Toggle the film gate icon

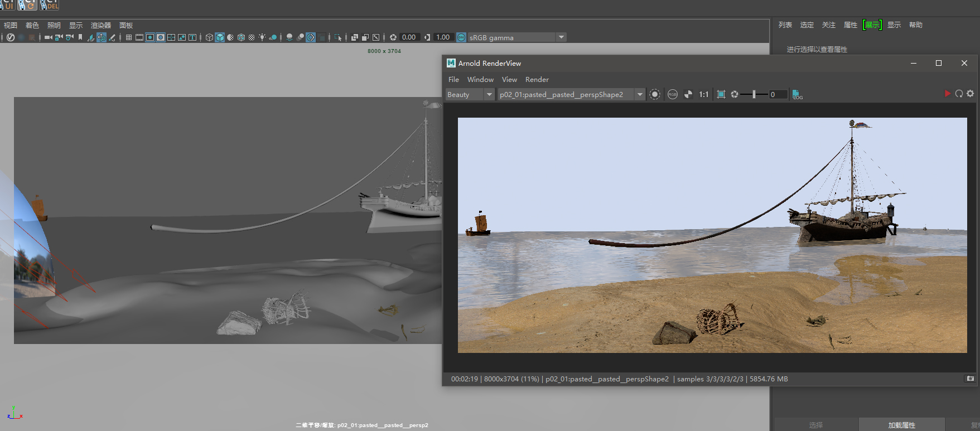point(139,37)
